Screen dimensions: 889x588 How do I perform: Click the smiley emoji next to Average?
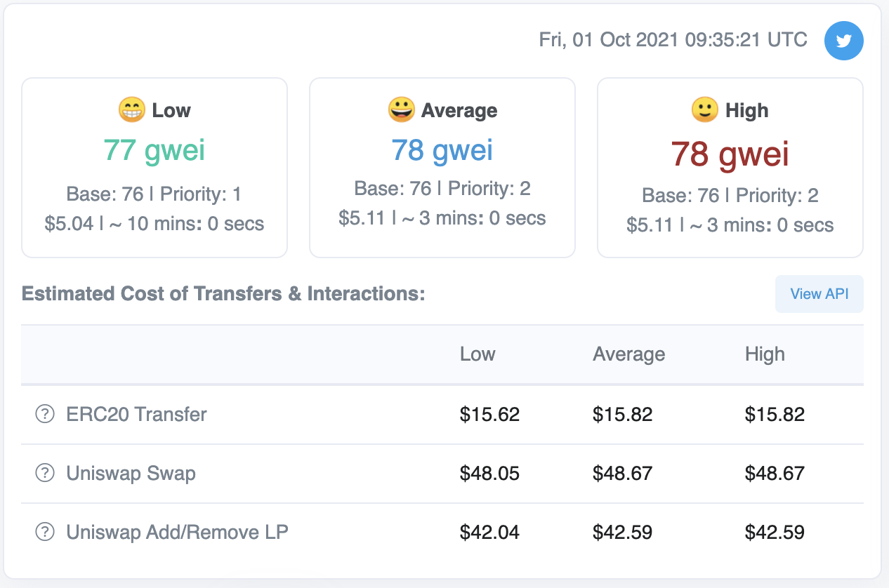(401, 110)
